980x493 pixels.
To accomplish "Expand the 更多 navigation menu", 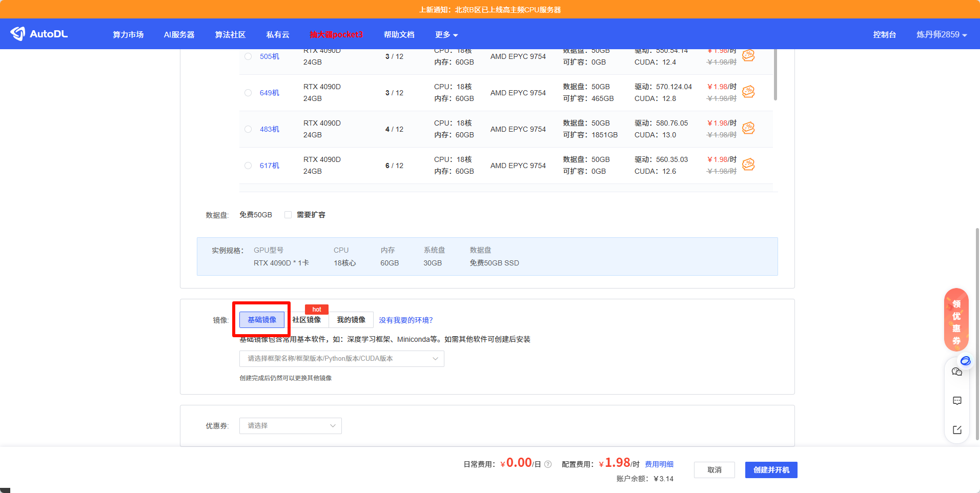I will [446, 34].
